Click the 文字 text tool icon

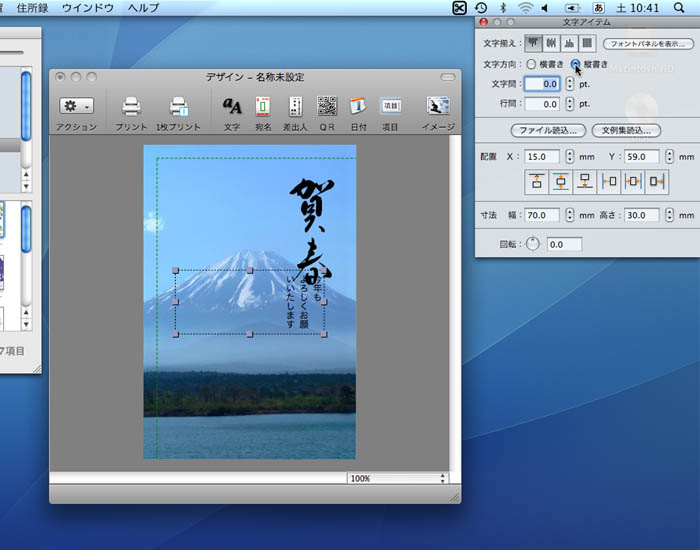[232, 107]
